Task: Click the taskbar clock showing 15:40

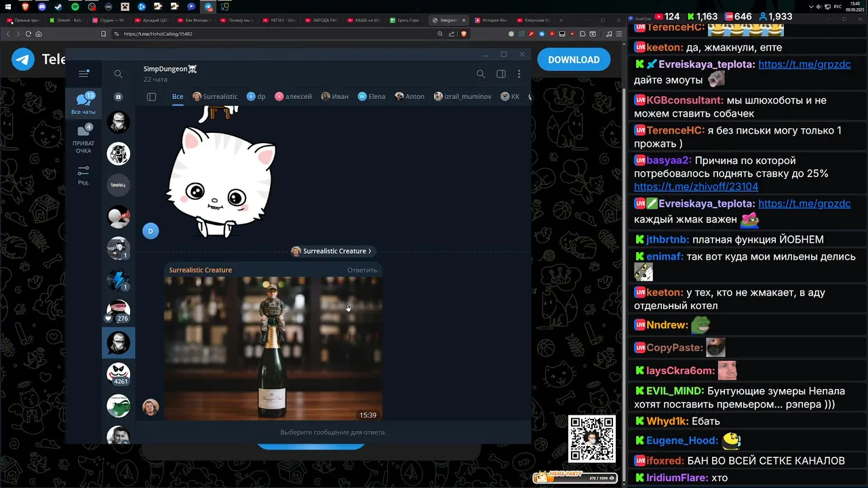Action: click(x=854, y=6)
